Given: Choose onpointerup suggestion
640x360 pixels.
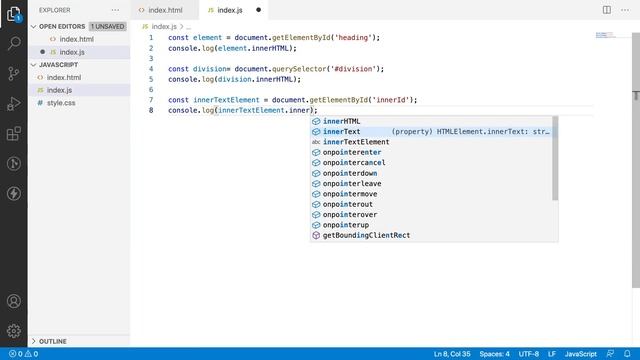Looking at the screenshot, I should (431, 225).
